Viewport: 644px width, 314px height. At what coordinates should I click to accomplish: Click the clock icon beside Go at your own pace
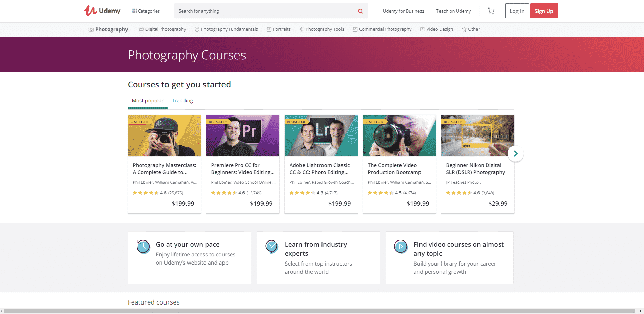click(143, 247)
